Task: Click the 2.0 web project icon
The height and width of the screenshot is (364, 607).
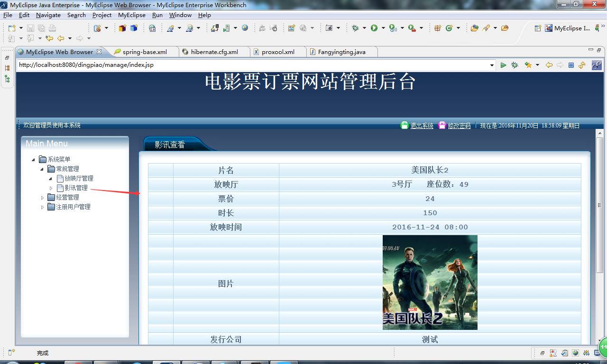Action: click(152, 28)
